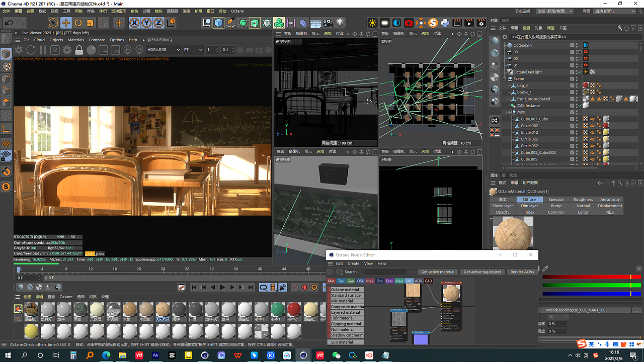Toggle Y axis lock
Image resolution: width=644 pixels, height=362 pixels.
click(x=146, y=23)
